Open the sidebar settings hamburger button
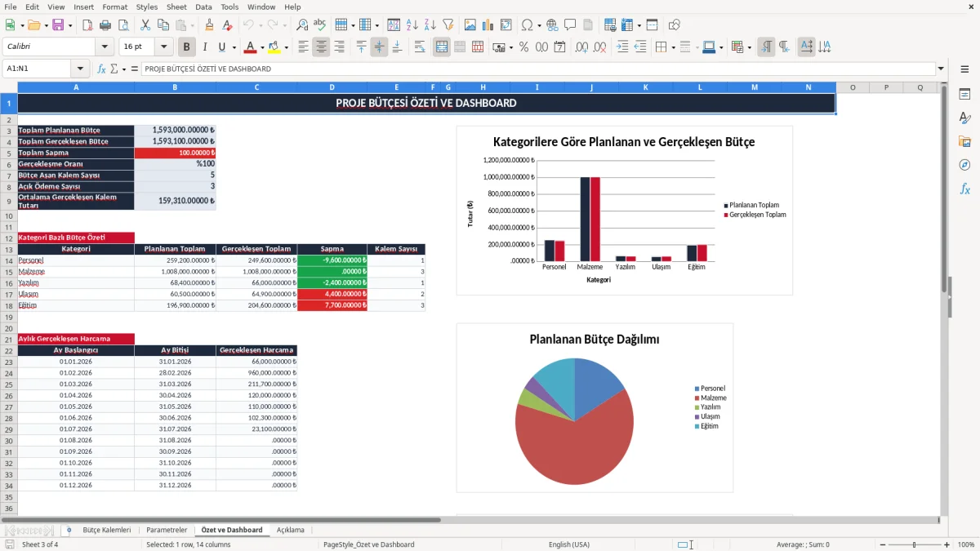The width and height of the screenshot is (980, 551). pyautogui.click(x=964, y=70)
